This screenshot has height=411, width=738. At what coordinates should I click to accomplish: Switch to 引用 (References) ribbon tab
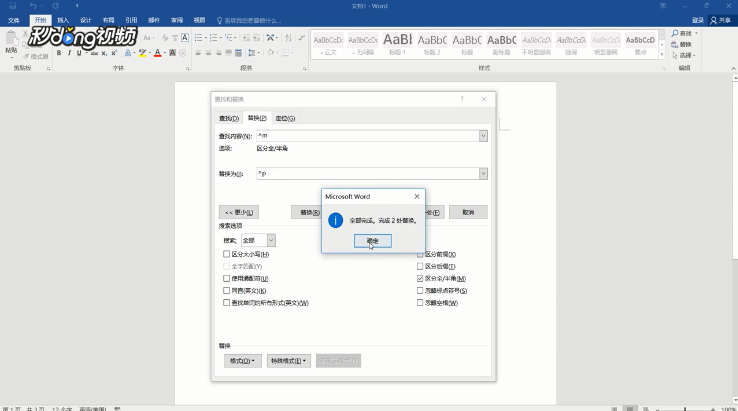131,20
